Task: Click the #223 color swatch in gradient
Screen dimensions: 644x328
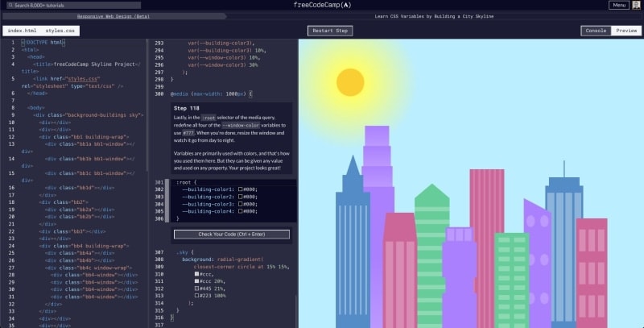Action: point(197,296)
